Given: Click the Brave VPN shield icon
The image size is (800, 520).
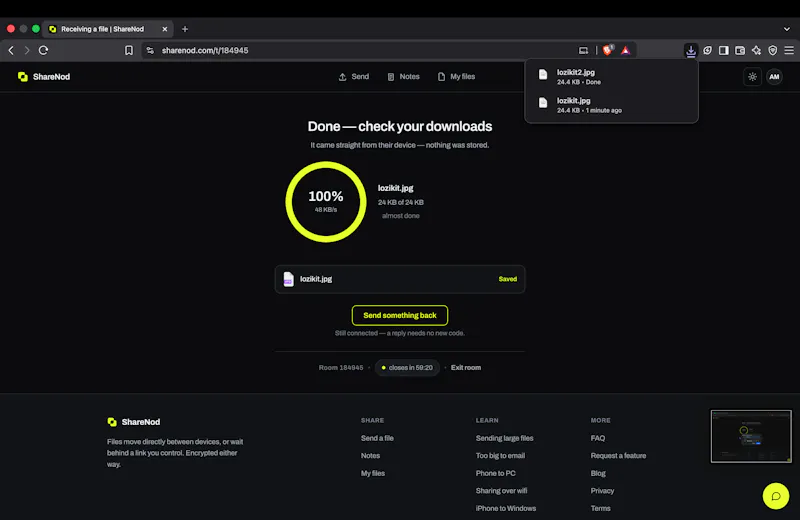Looking at the screenshot, I should click(x=772, y=50).
